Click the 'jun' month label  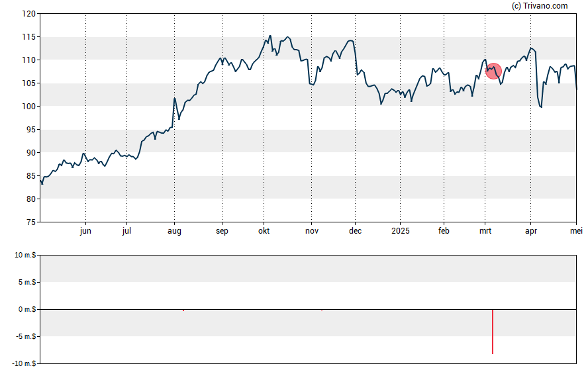[x=85, y=231]
